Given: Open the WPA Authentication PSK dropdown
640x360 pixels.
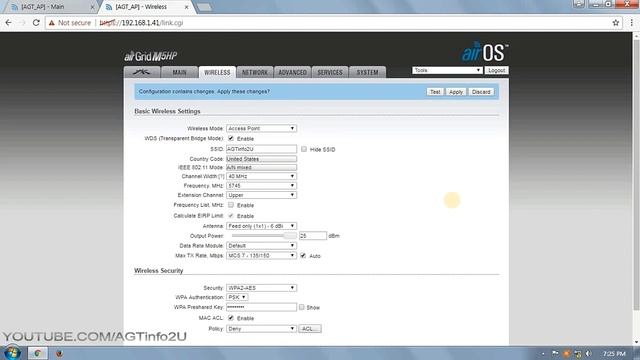Looking at the screenshot, I should (x=237, y=297).
